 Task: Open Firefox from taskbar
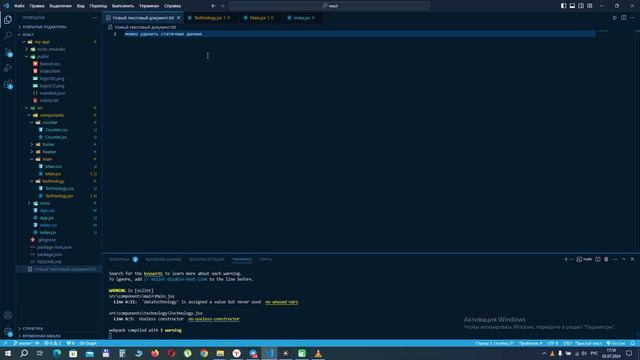tap(155, 353)
